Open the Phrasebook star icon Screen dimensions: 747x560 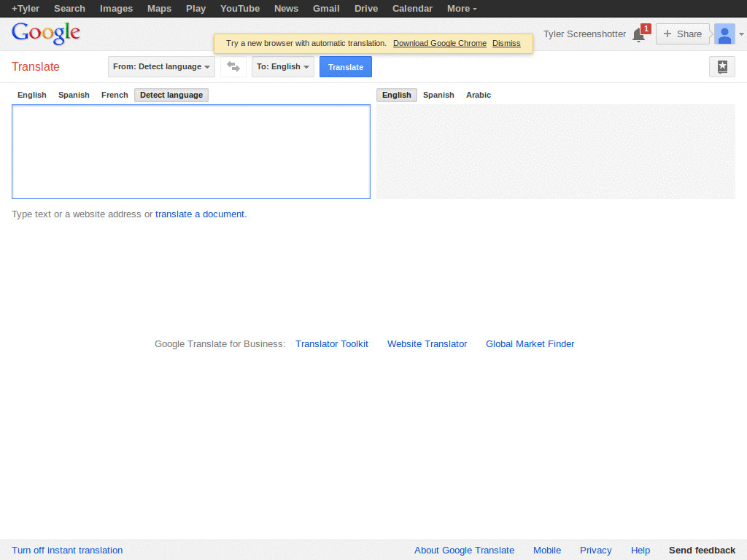[x=722, y=66]
